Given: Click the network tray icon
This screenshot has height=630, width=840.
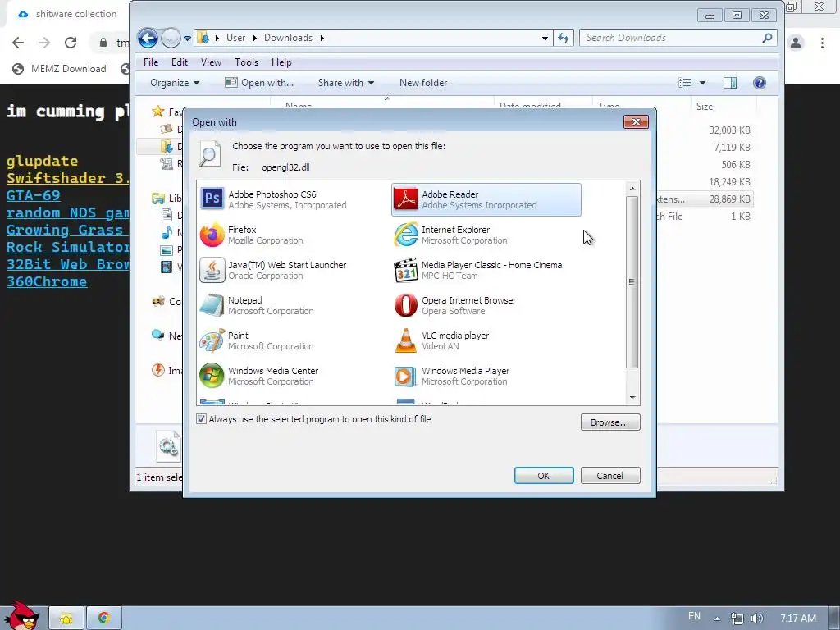Looking at the screenshot, I should point(737,619).
